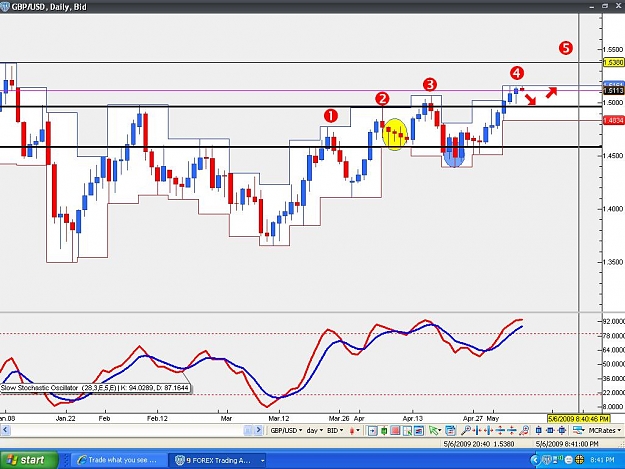Click the 8:41 PM taskbar clock

pos(602,460)
